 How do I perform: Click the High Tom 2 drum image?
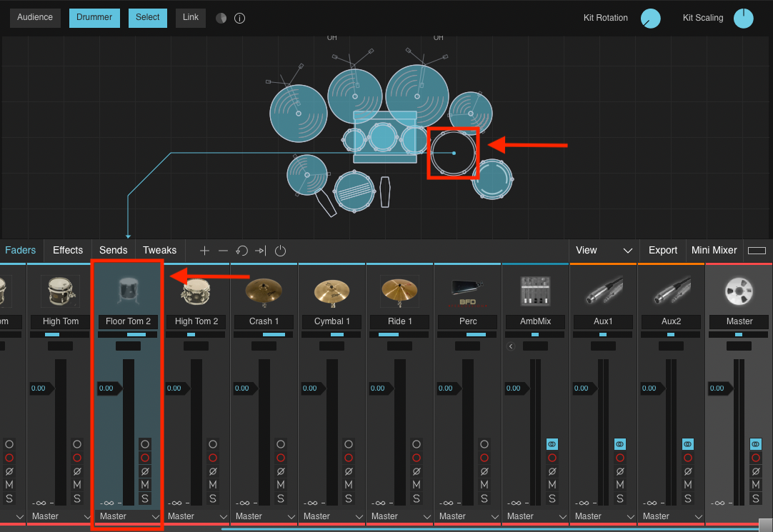(x=196, y=291)
